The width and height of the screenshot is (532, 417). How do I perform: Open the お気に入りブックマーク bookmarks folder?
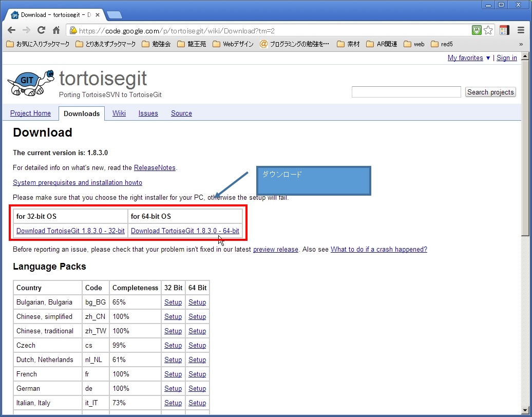[x=38, y=44]
